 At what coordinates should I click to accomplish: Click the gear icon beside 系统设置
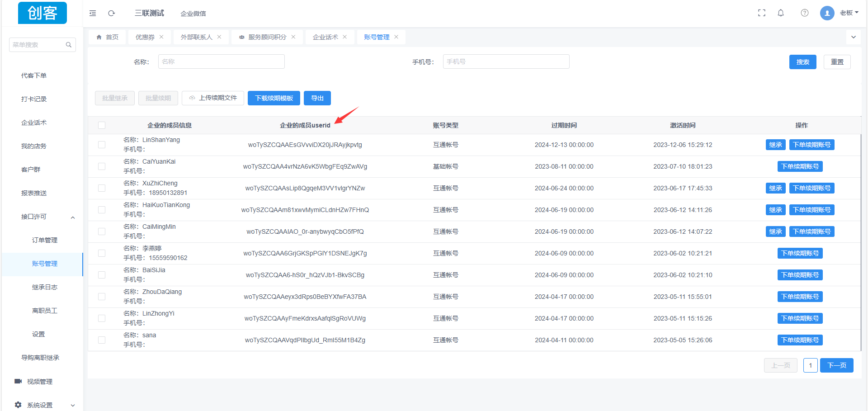point(18,405)
